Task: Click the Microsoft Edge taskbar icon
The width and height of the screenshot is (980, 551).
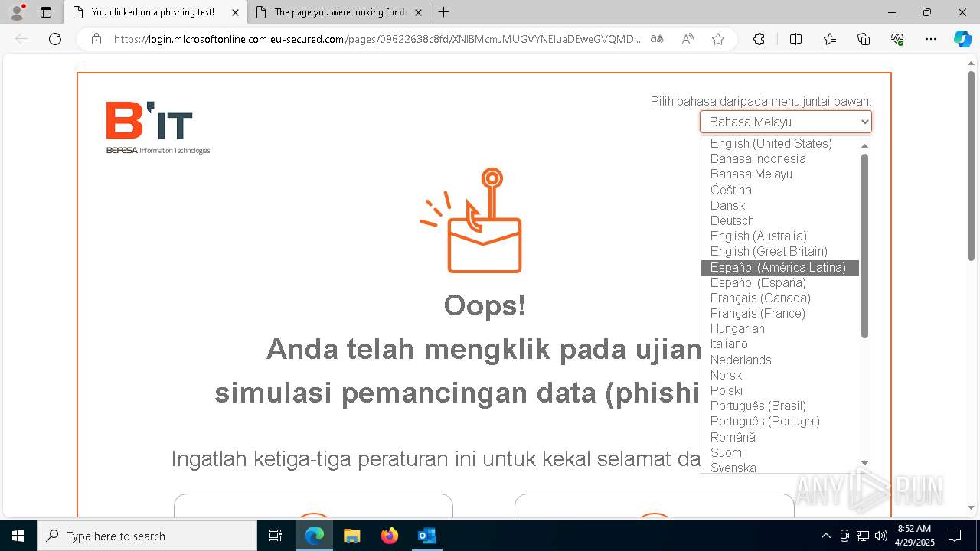Action: click(x=315, y=536)
